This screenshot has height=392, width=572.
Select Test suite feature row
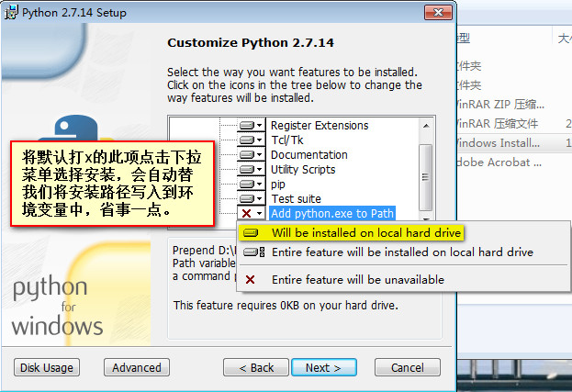pos(297,198)
